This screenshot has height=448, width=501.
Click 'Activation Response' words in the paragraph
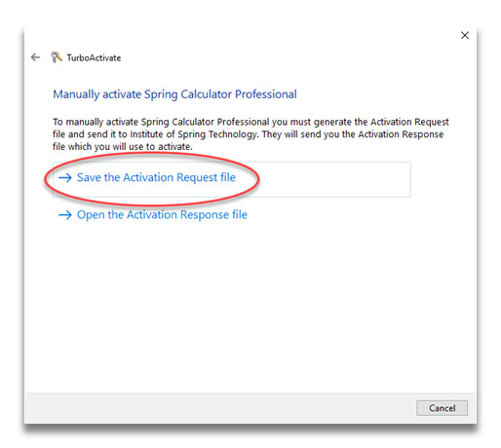pos(401,134)
